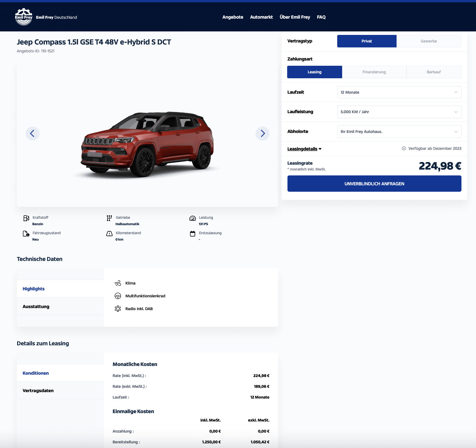Open Über Emil Frey menu item
476x448 pixels.
point(295,17)
